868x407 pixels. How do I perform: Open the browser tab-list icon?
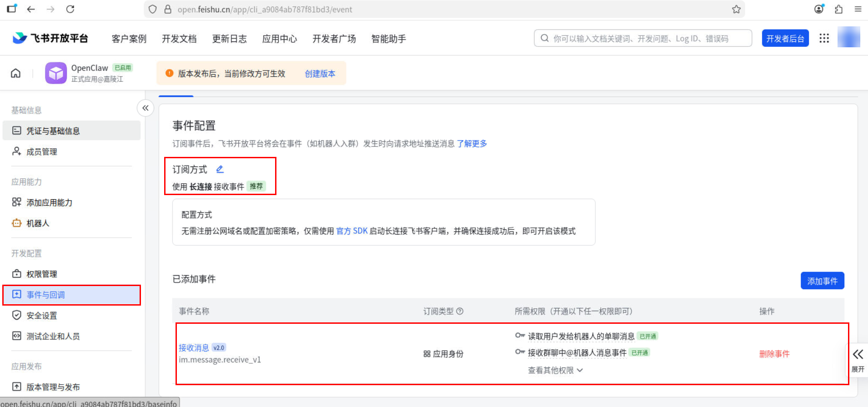pyautogui.click(x=12, y=9)
